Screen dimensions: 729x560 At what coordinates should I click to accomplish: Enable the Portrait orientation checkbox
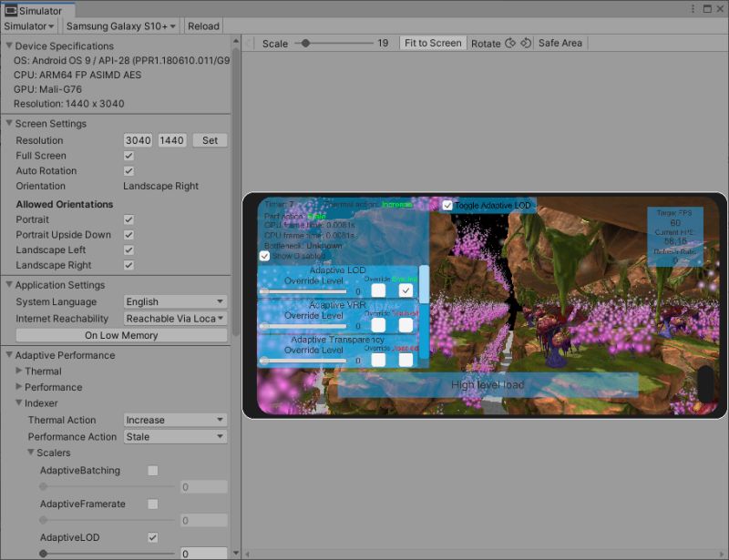click(x=129, y=219)
